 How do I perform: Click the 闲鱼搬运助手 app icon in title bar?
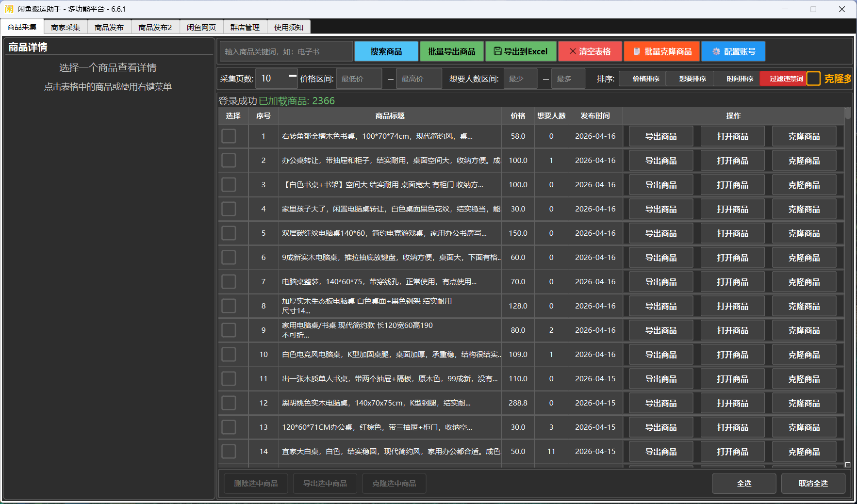[9, 9]
